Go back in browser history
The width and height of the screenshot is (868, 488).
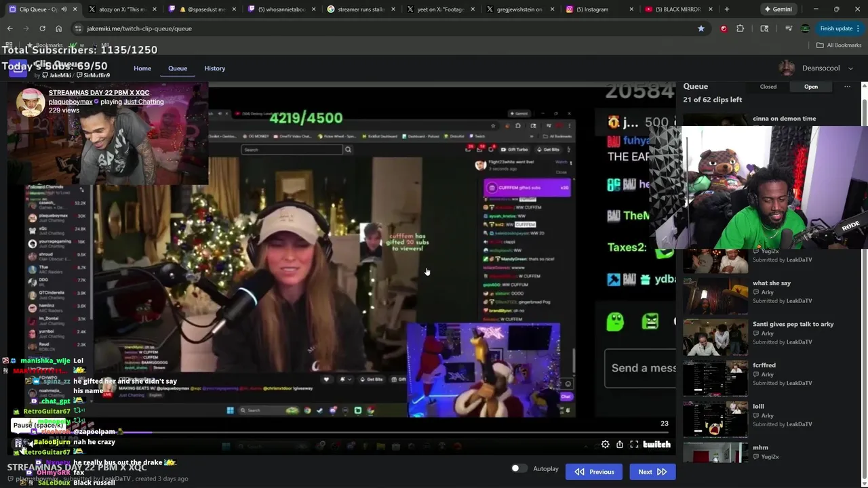(x=9, y=28)
